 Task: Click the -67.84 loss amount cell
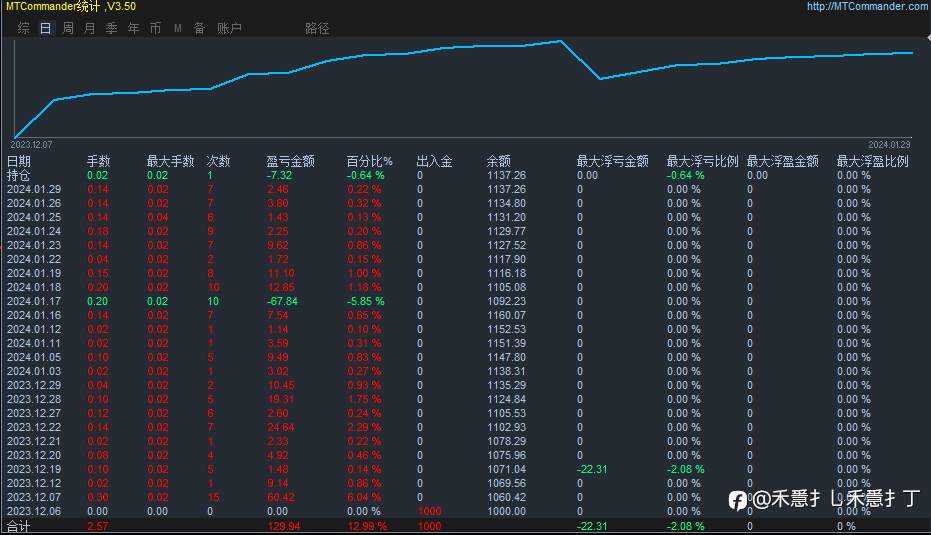(283, 301)
